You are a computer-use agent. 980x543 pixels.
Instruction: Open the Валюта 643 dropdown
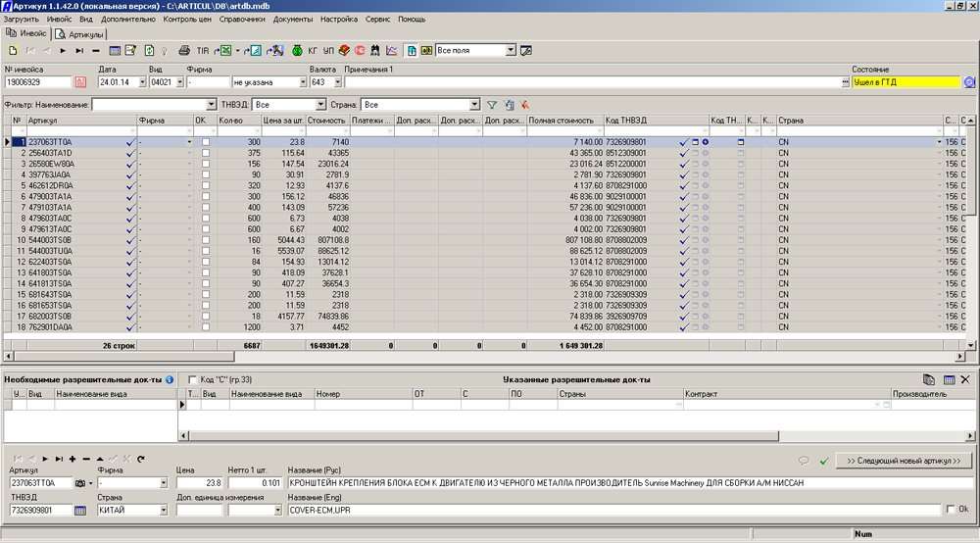click(337, 82)
